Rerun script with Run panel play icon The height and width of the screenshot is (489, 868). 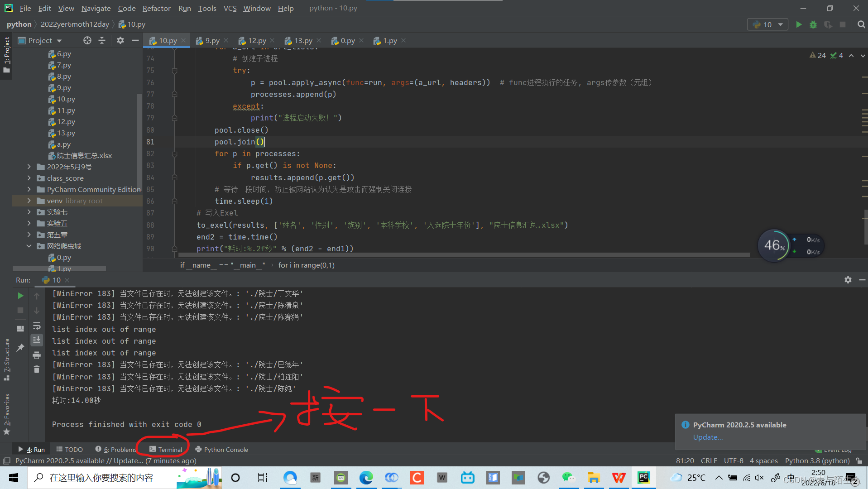pos(20,296)
